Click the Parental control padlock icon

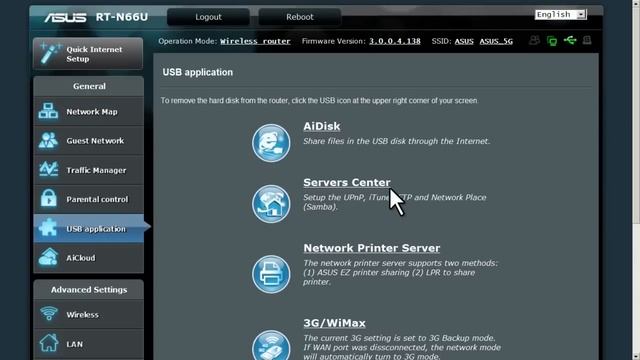[x=49, y=198]
